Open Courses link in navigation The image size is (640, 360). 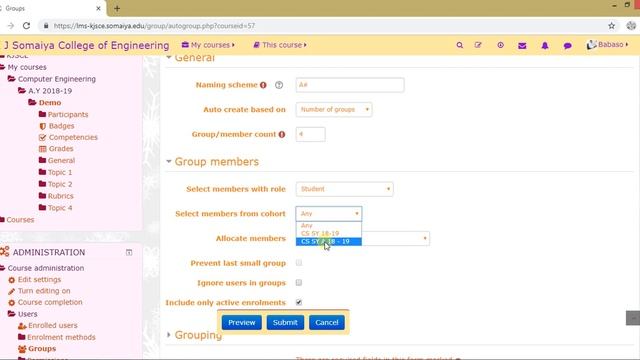pos(20,220)
